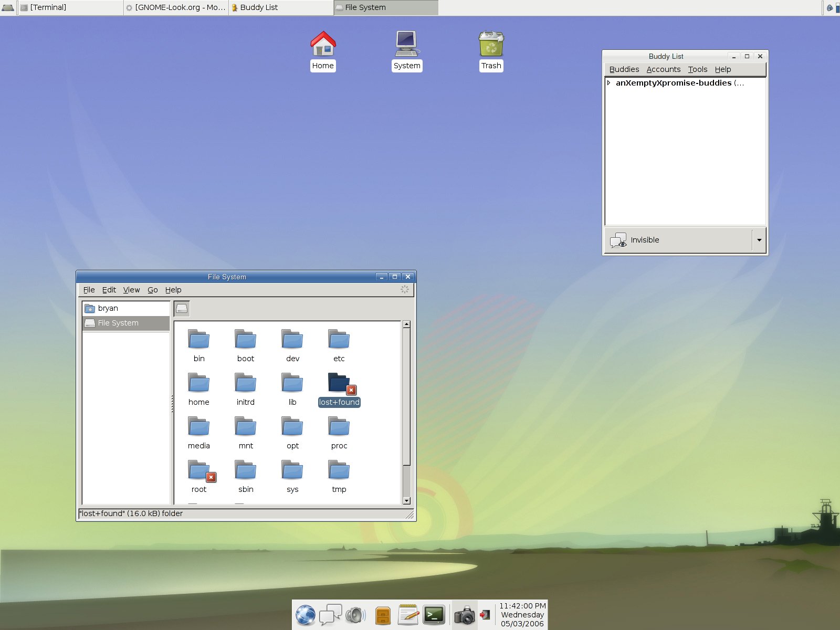Maximize the File System window
The width and height of the screenshot is (840, 630).
coord(395,277)
